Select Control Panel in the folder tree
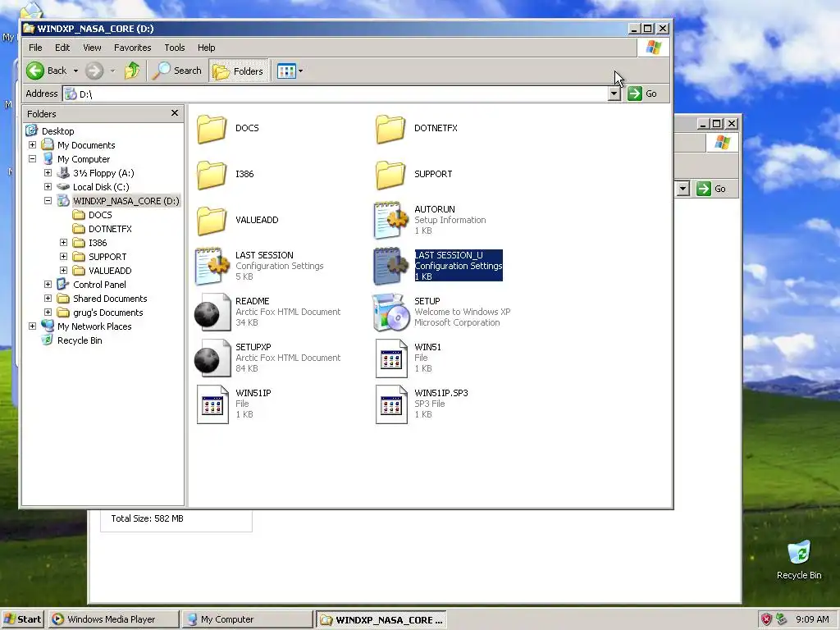The height and width of the screenshot is (630, 840). coord(99,285)
